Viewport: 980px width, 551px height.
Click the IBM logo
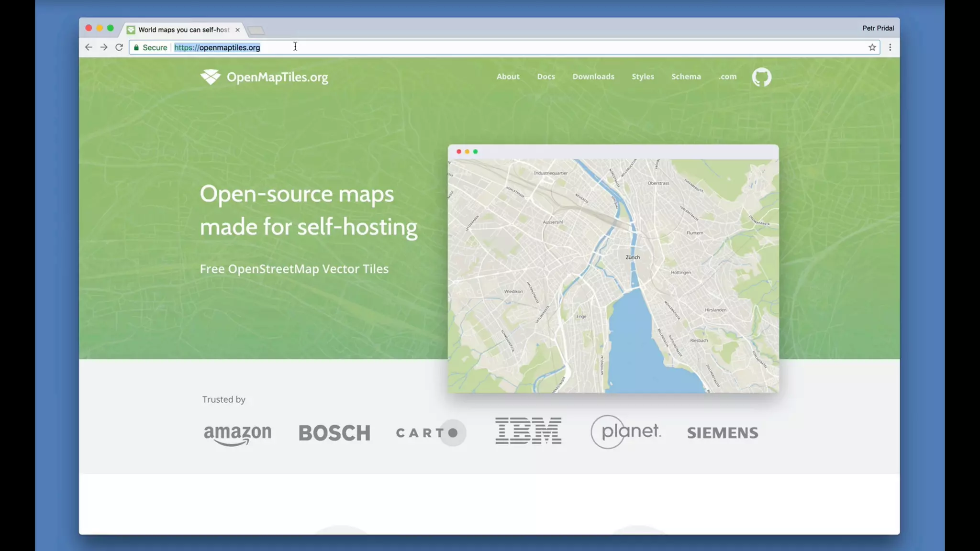528,431
